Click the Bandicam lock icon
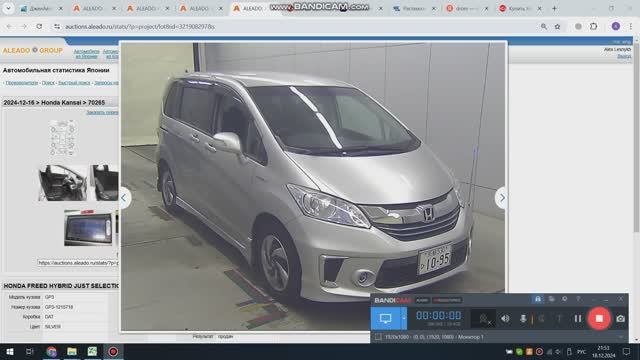640x360 pixels. point(538,299)
